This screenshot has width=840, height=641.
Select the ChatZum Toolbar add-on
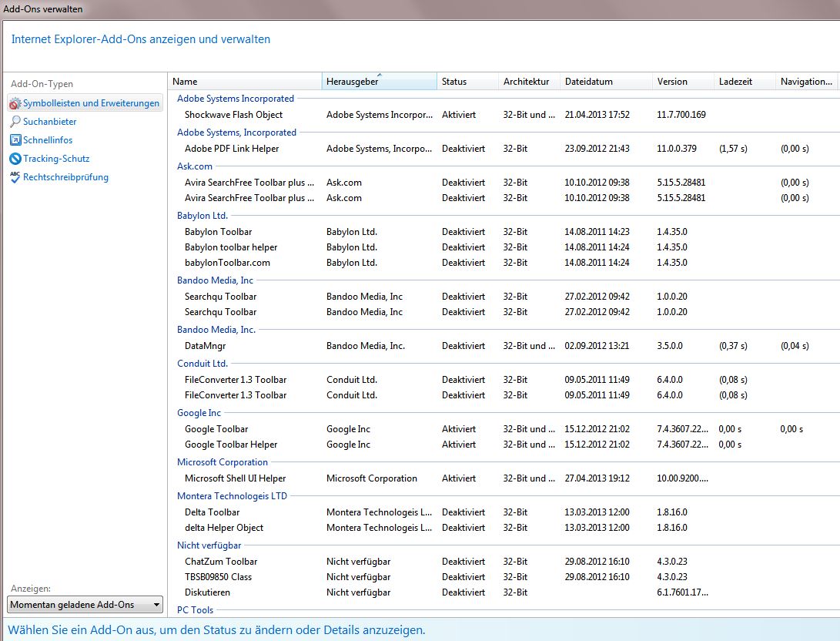[504, 561]
